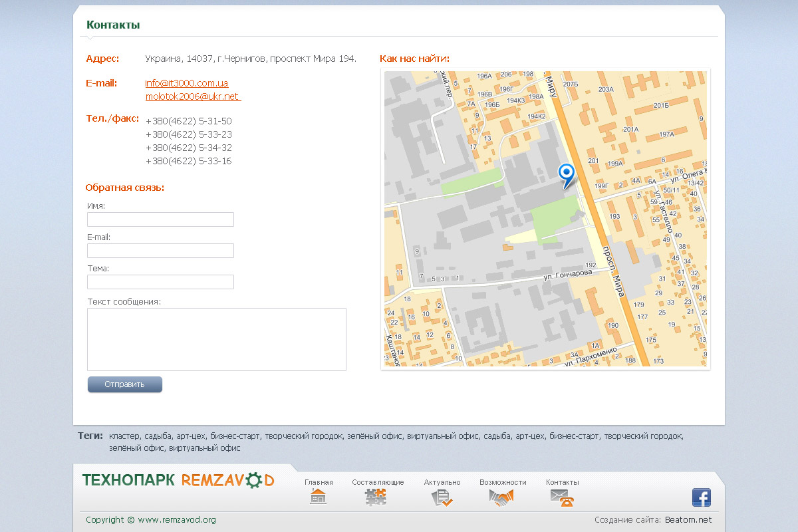Click the puzzle icon under Составляющие

tap(376, 497)
